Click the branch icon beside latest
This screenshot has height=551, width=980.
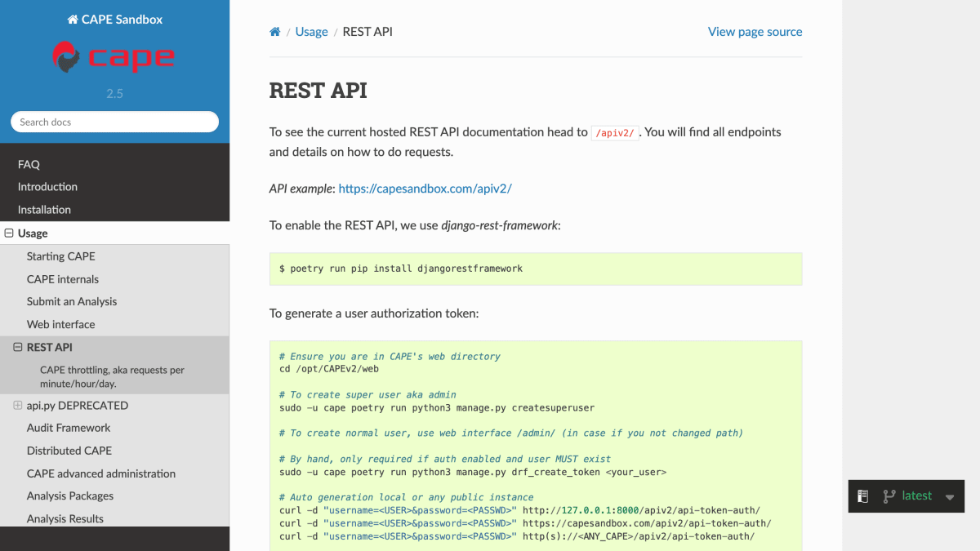889,495
